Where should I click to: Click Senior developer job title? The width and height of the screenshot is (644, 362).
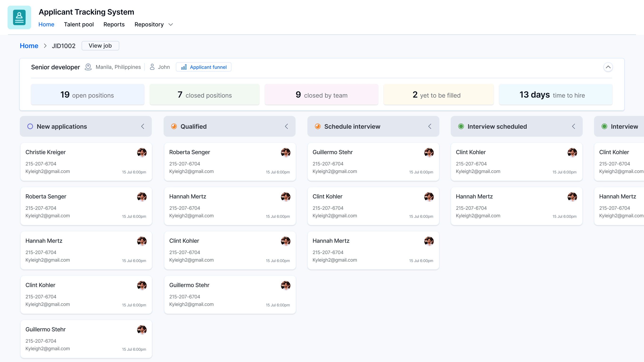(55, 67)
